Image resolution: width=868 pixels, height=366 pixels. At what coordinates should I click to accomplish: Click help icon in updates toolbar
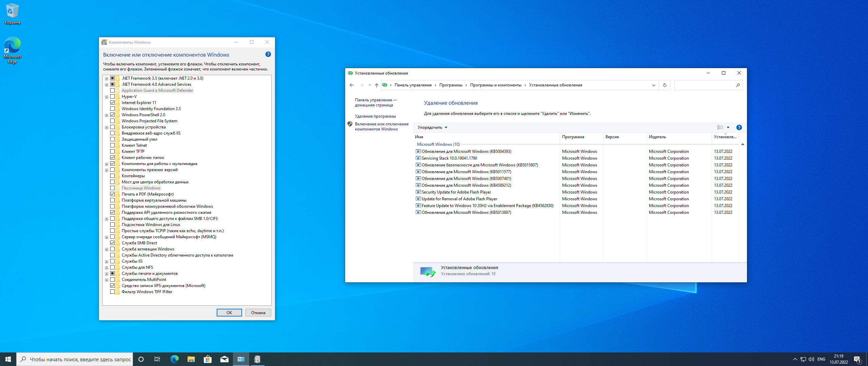(x=739, y=127)
